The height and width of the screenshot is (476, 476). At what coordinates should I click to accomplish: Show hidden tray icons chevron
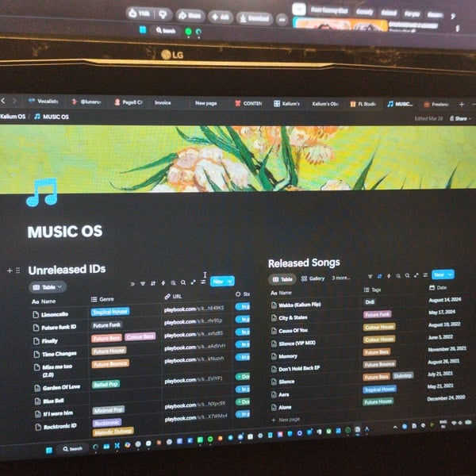pos(395,427)
